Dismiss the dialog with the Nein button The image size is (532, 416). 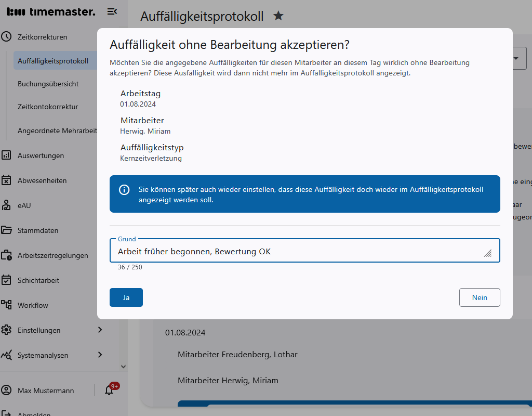click(479, 297)
